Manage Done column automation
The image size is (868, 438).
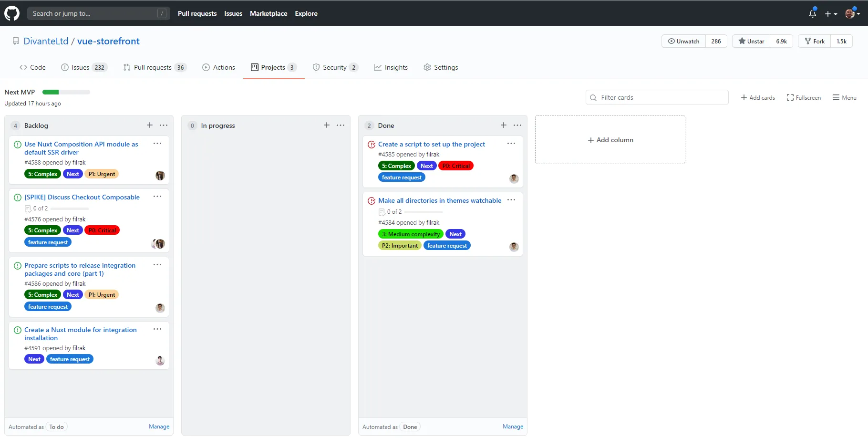pos(513,427)
